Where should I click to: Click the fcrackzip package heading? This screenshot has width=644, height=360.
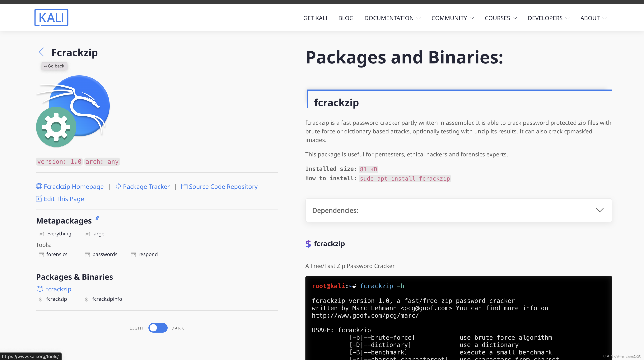coord(336,102)
